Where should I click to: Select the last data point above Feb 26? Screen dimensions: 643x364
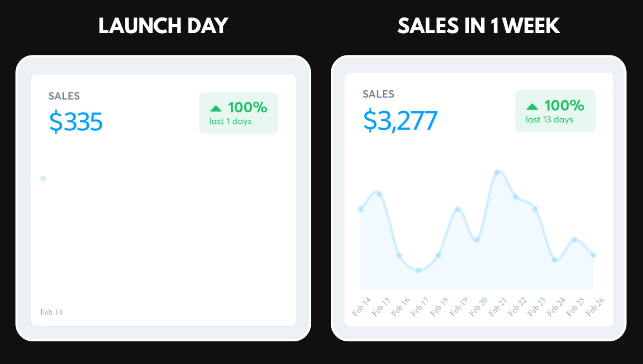[594, 255]
